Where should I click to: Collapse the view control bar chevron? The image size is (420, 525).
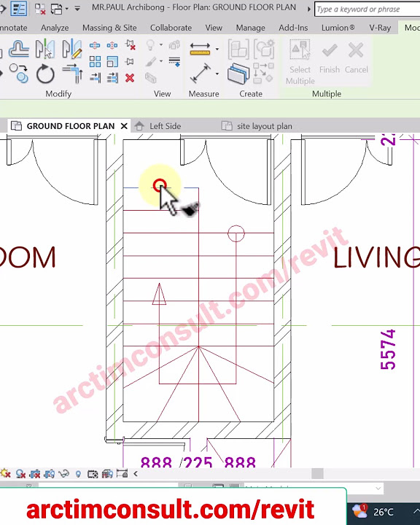tap(136, 474)
